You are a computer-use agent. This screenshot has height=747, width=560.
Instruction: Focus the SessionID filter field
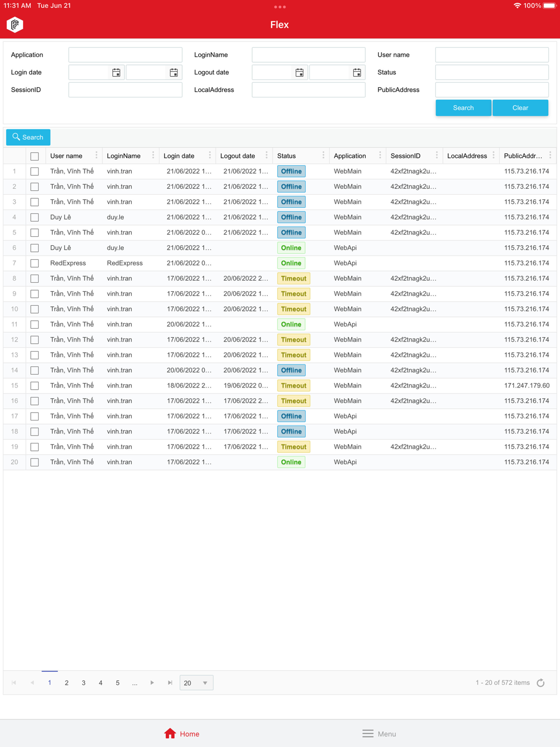[125, 90]
